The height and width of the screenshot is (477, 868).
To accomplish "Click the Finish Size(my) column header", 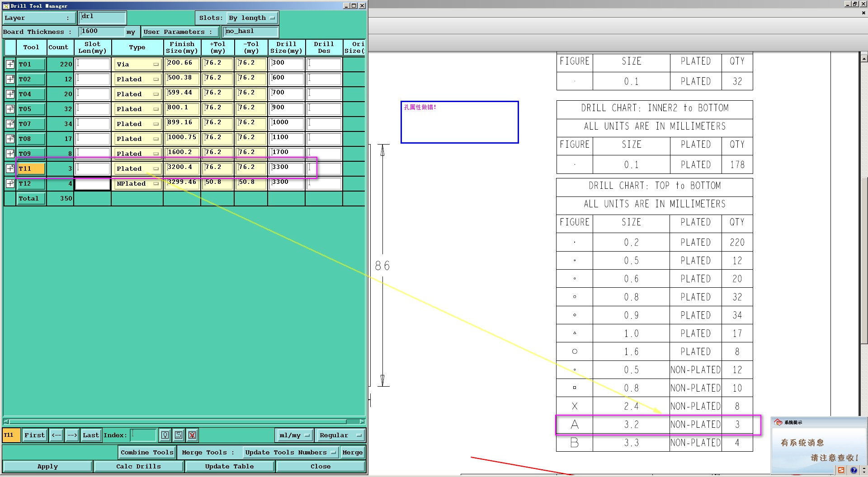I will coord(182,47).
